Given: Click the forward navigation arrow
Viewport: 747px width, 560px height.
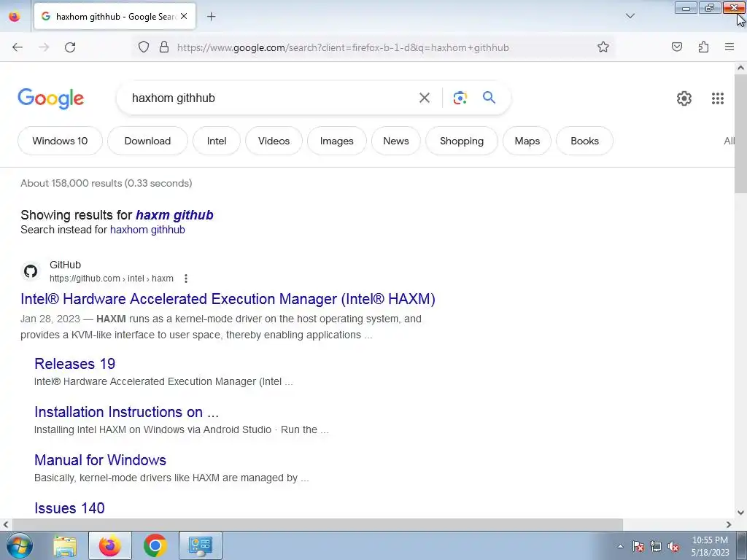Looking at the screenshot, I should [44, 47].
